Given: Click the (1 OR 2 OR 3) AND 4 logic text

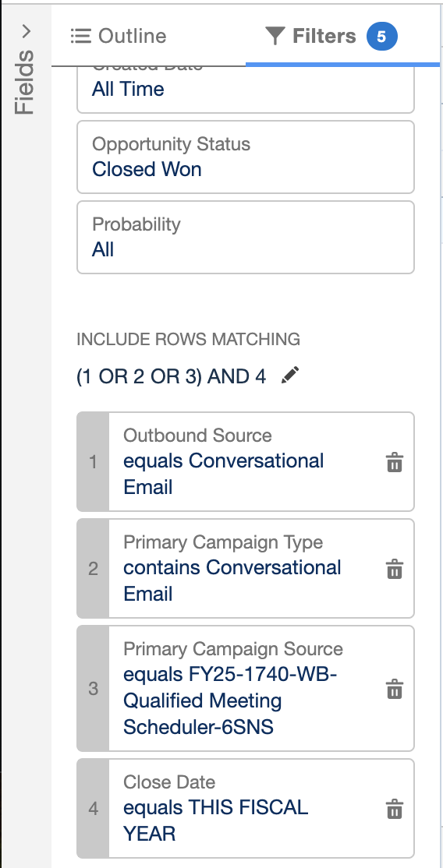Looking at the screenshot, I should pyautogui.click(x=172, y=376).
